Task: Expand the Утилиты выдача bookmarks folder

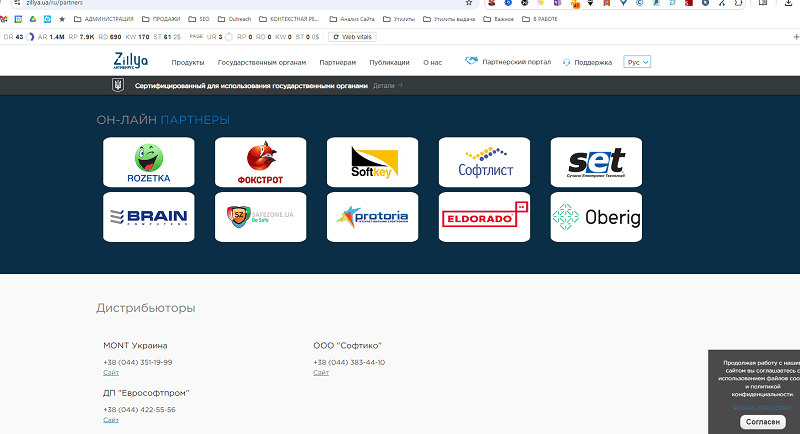Action: [x=449, y=19]
